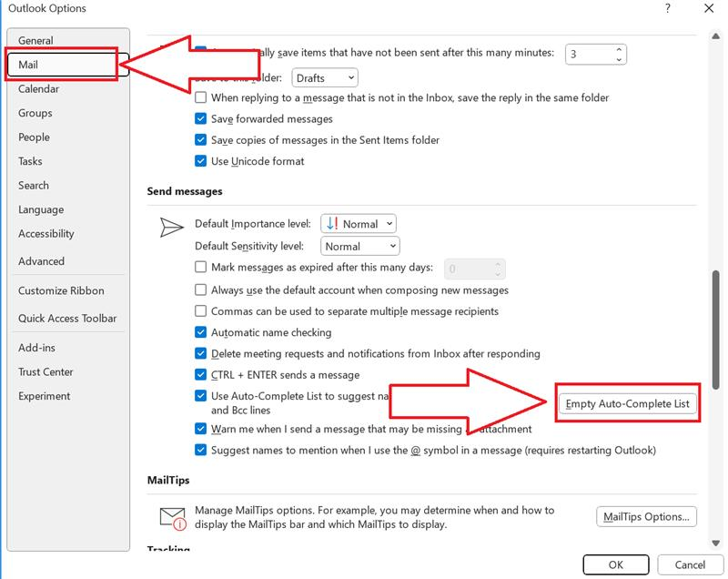This screenshot has height=579, width=728.
Task: Click the Cancel button
Action: pos(690,564)
